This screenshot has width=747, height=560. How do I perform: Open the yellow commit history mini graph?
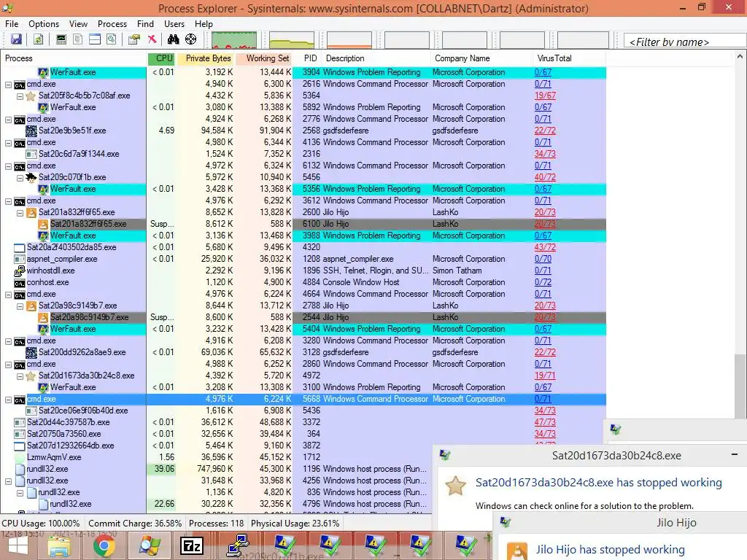292,40
